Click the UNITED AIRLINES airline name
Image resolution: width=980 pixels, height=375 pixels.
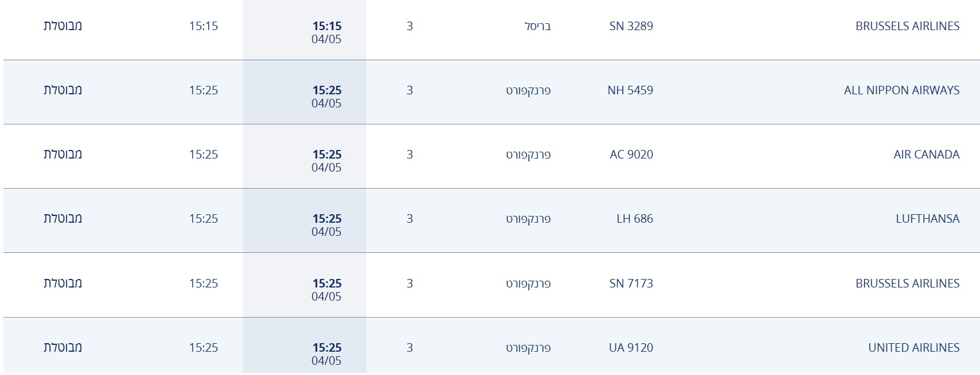[913, 348]
